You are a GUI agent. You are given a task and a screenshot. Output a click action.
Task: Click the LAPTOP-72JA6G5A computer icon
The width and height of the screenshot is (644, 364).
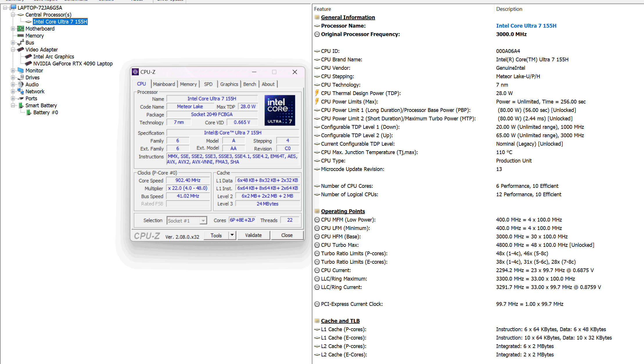[x=13, y=8]
